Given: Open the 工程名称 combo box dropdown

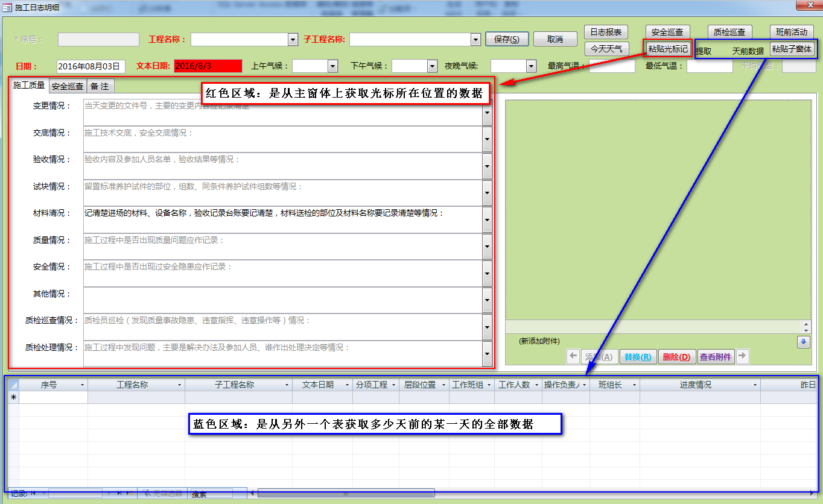Looking at the screenshot, I should [293, 40].
